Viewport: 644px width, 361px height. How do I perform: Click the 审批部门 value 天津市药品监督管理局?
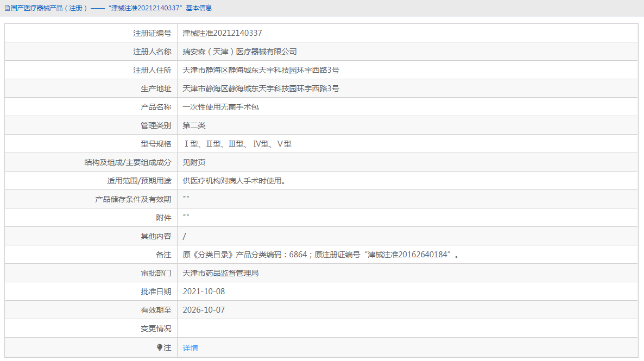tap(220, 273)
